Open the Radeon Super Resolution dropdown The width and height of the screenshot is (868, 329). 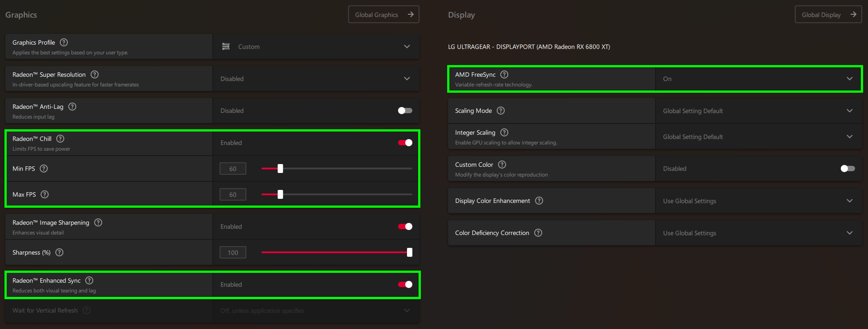point(316,79)
